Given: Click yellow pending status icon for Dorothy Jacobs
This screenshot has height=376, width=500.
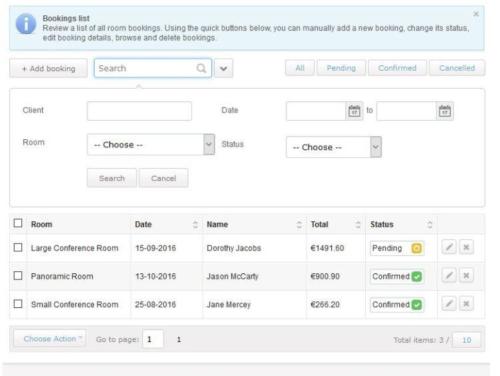Looking at the screenshot, I should click(417, 248).
